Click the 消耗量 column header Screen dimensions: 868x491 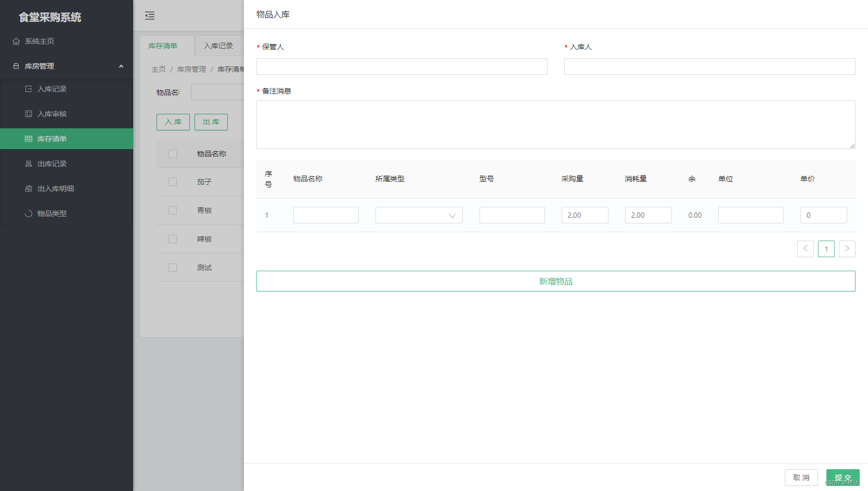click(636, 179)
